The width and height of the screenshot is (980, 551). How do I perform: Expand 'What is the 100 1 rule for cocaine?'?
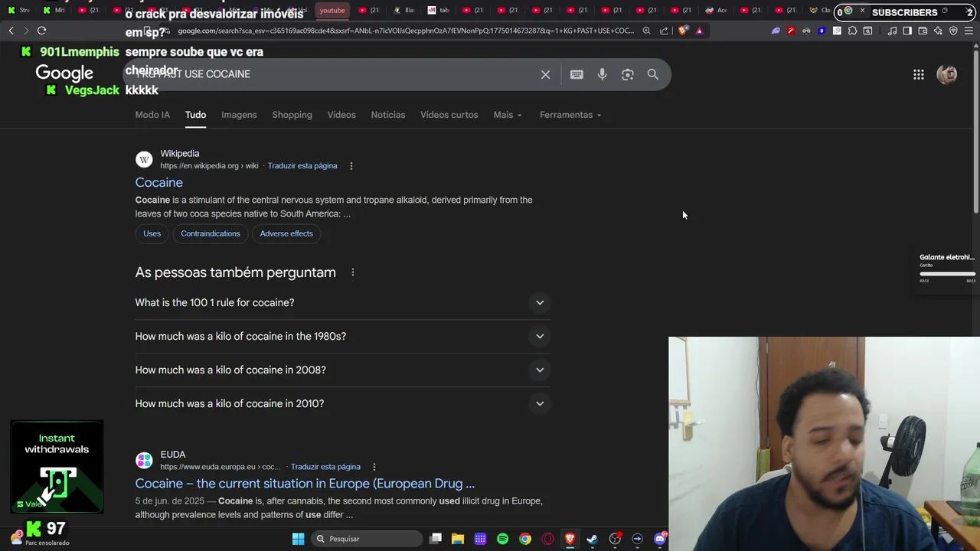pos(343,302)
